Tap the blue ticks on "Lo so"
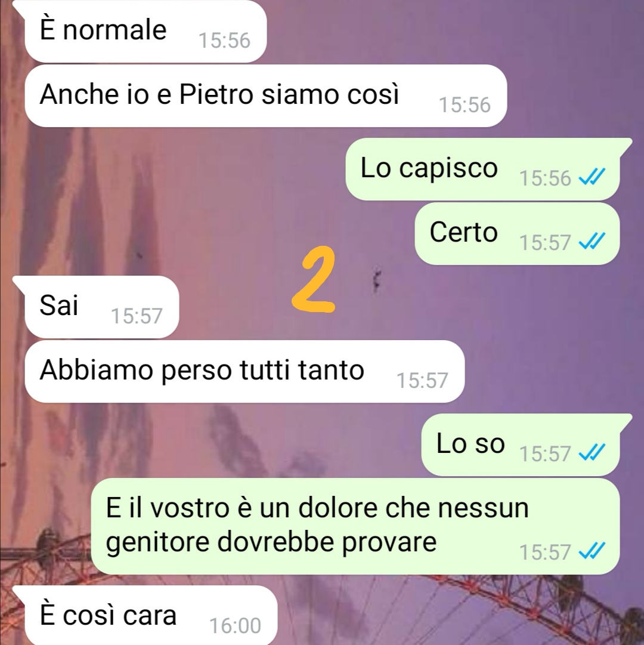 click(592, 453)
